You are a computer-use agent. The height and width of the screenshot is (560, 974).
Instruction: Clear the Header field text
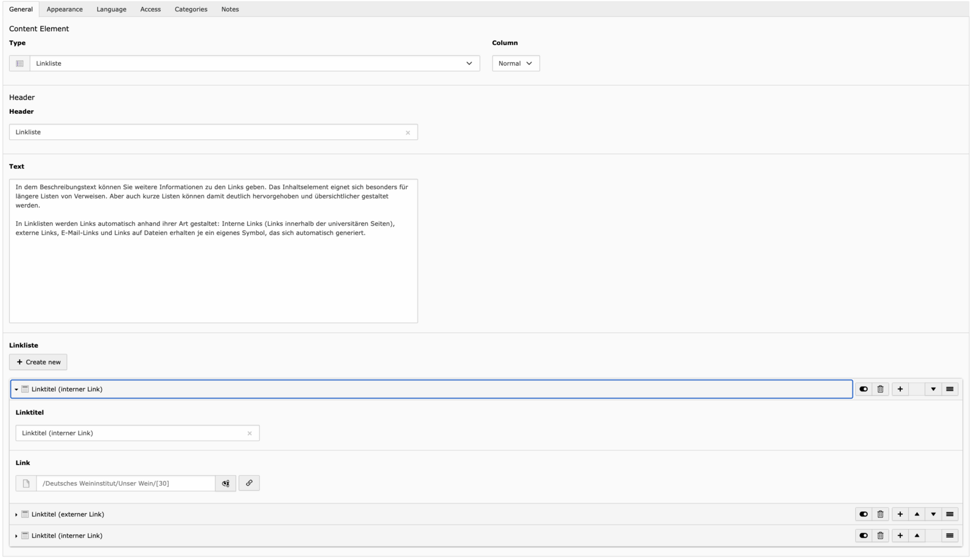(x=408, y=133)
